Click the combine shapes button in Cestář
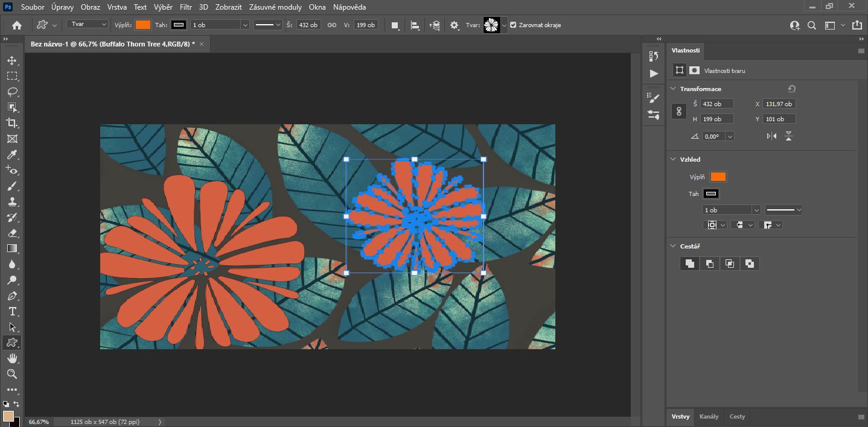Viewport: 868px width, 427px height. click(689, 264)
